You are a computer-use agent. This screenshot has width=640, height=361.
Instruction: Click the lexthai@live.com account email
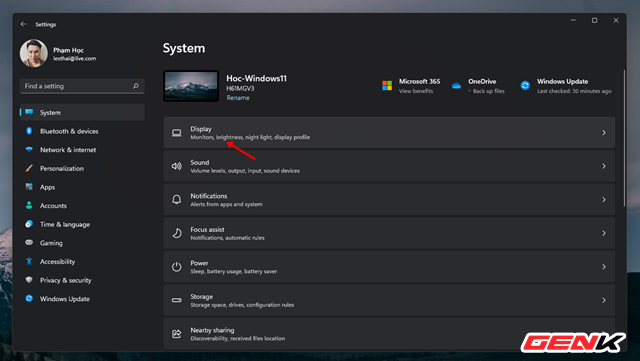74,58
